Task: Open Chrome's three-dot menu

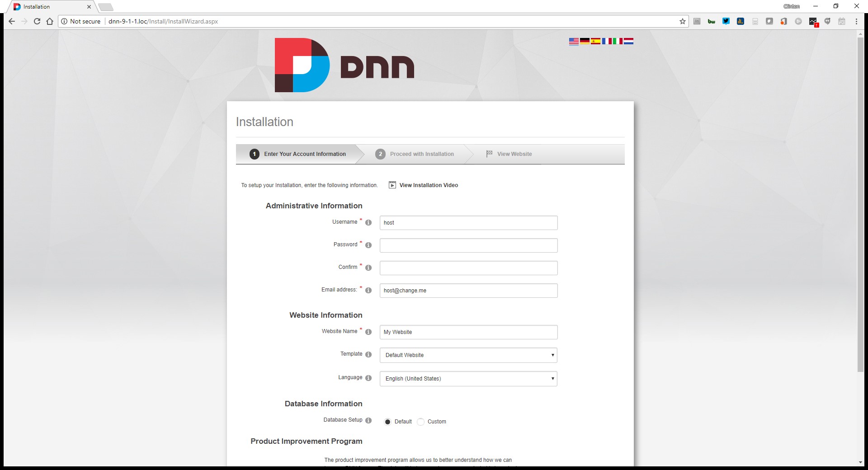Action: [856, 21]
